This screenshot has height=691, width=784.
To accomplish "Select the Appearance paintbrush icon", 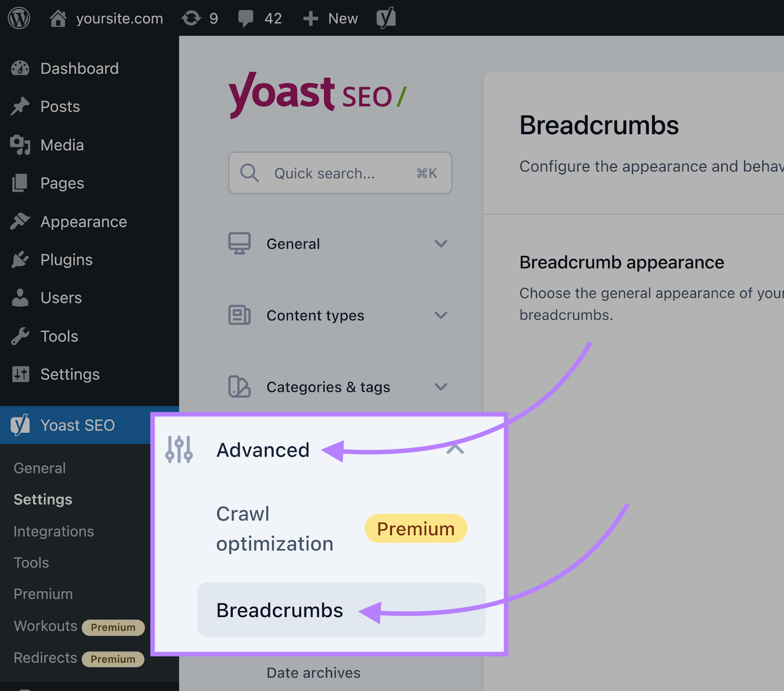I will [20, 221].
